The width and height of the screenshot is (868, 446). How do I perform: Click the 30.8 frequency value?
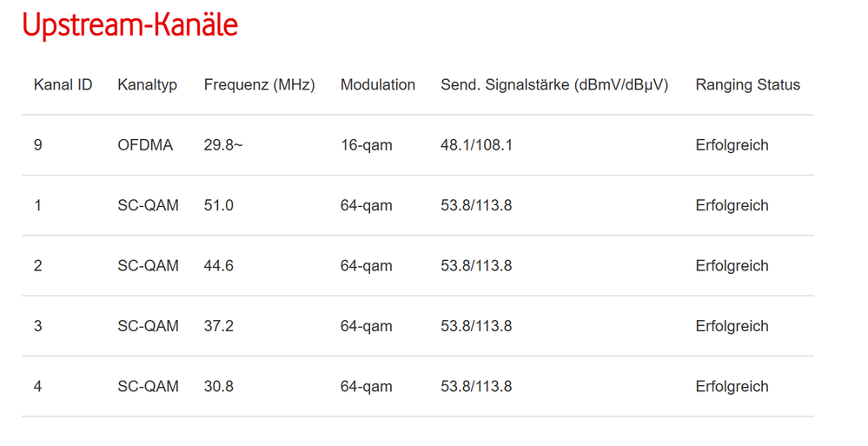[x=218, y=387]
